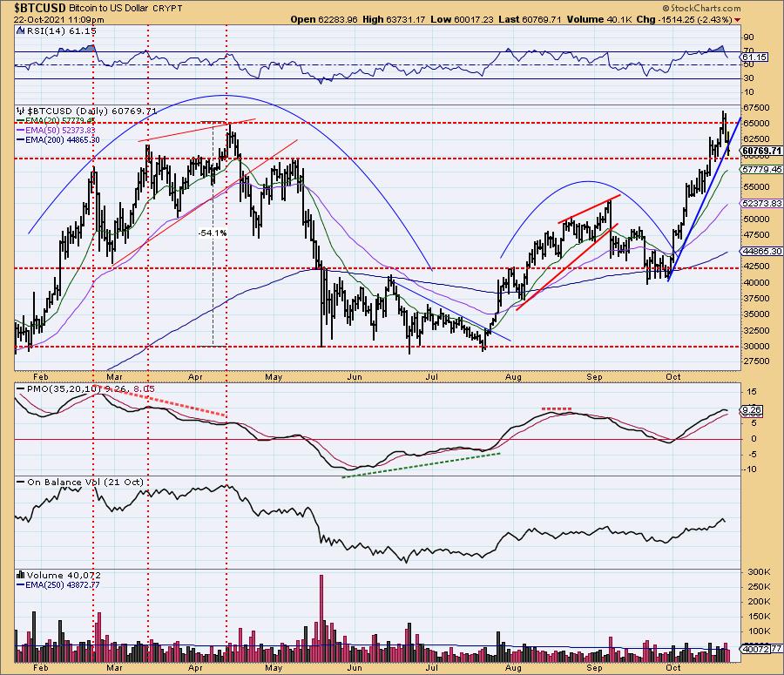
Task: Click 'Jul' on the bottom volume date axis
Action: (x=431, y=668)
